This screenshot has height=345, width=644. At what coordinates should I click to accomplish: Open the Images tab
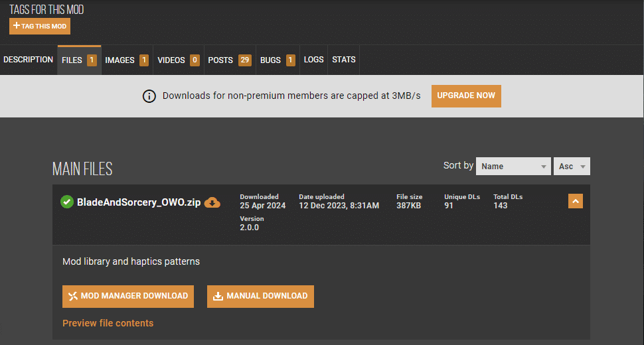coord(127,60)
